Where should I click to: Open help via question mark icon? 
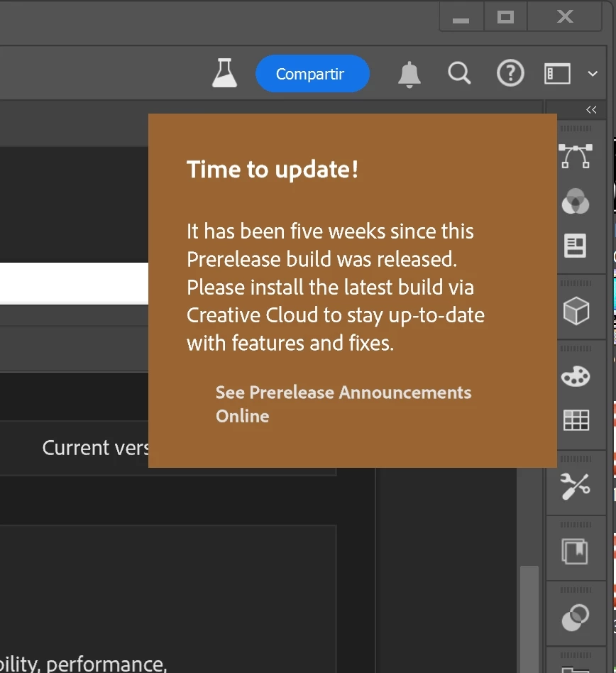click(510, 73)
